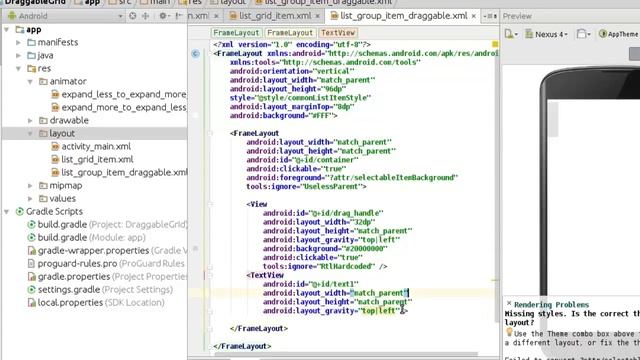Click the settings.gradle file icon

click(x=31, y=289)
